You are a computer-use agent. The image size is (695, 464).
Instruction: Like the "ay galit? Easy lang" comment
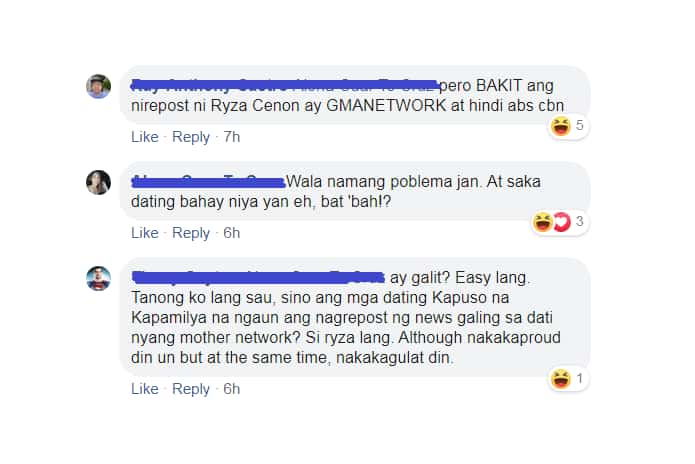coord(144,389)
